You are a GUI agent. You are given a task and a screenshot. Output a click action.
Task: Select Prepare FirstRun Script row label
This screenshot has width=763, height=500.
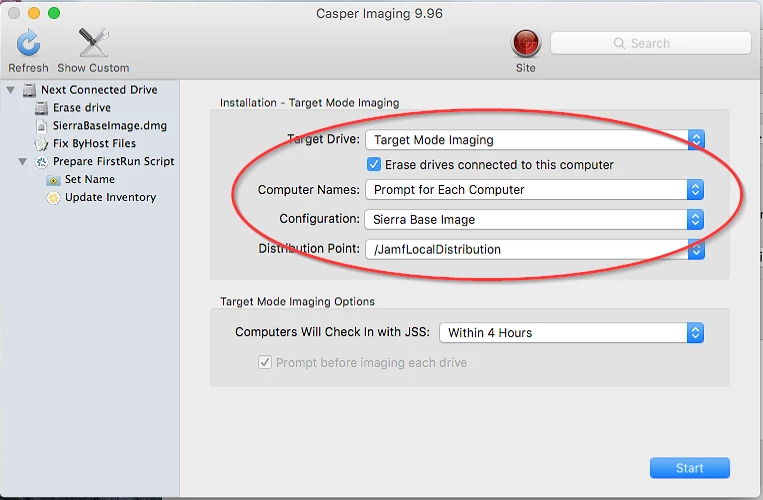113,161
